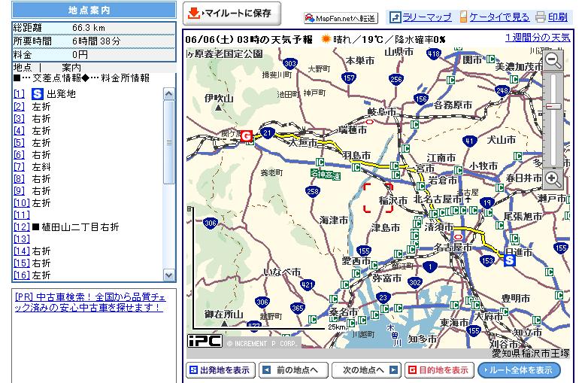
Task: Open route step [15] link
Action: (x=22, y=263)
